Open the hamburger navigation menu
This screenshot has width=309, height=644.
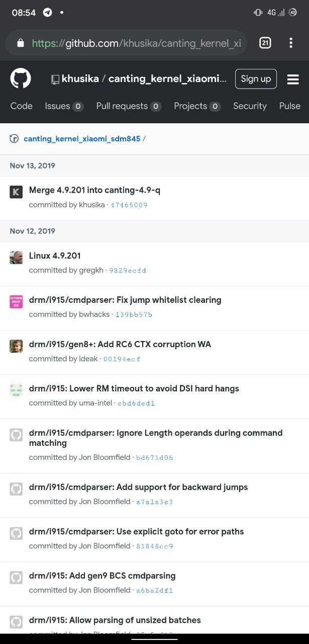(293, 79)
